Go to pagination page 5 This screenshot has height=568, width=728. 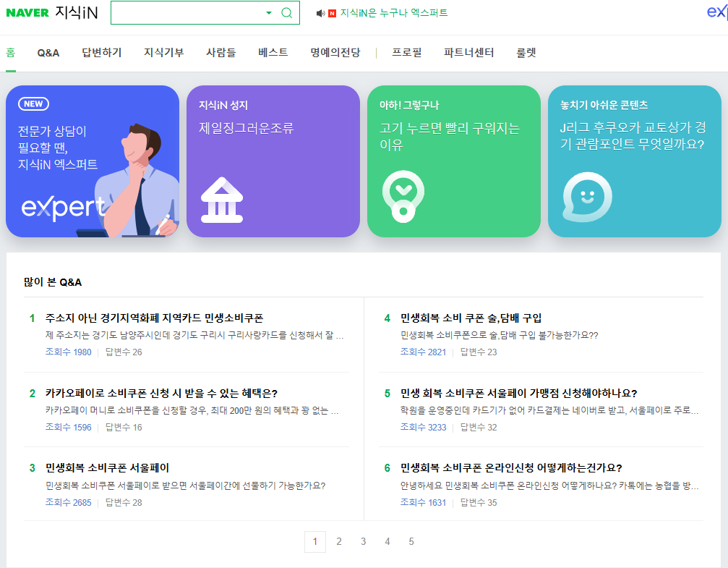411,541
